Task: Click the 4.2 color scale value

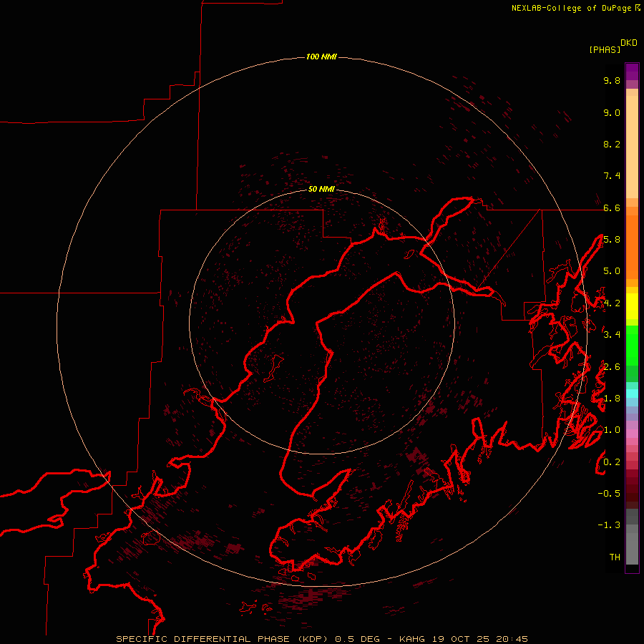Action: click(612, 303)
